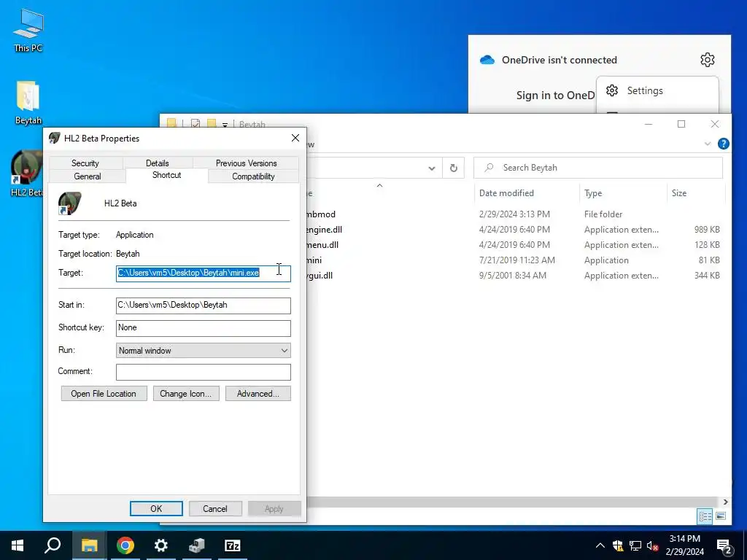Image resolution: width=747 pixels, height=560 pixels.
Task: Open the Run window-mode dropdown
Action: coord(204,351)
